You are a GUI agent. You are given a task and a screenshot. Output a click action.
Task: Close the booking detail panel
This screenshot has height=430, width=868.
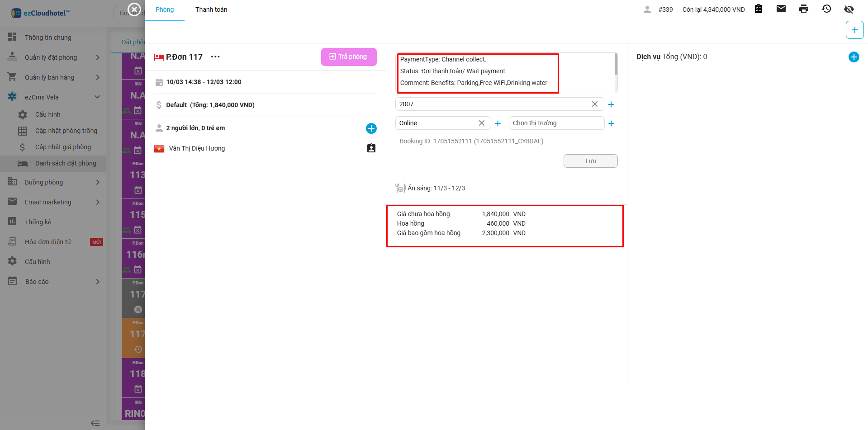(x=134, y=9)
